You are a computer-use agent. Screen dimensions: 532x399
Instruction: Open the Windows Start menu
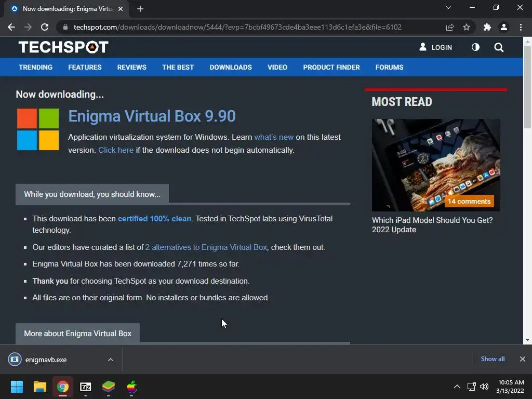tap(17, 387)
